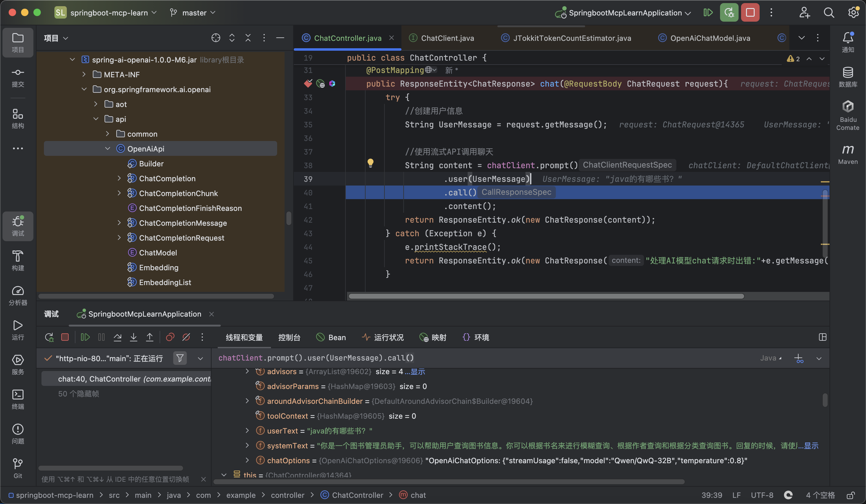Expand the userText variable
This screenshot has height=504, width=866.
[247, 431]
